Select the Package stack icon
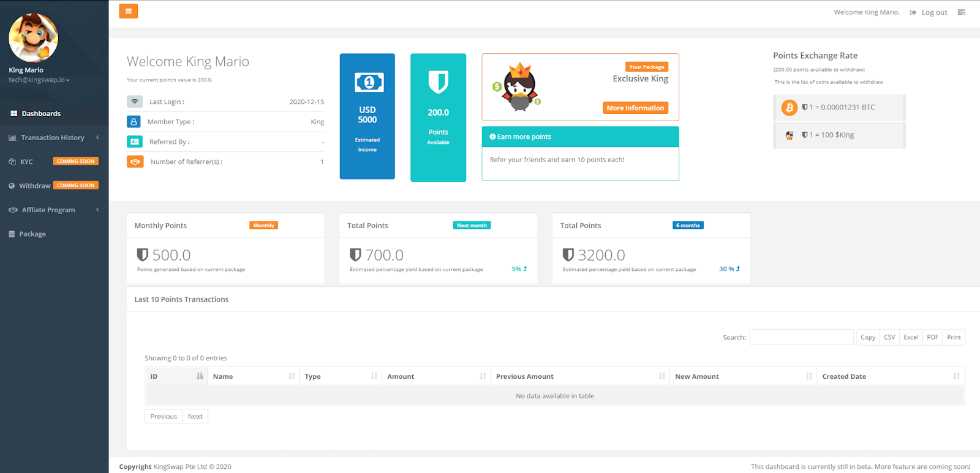 pos(12,234)
